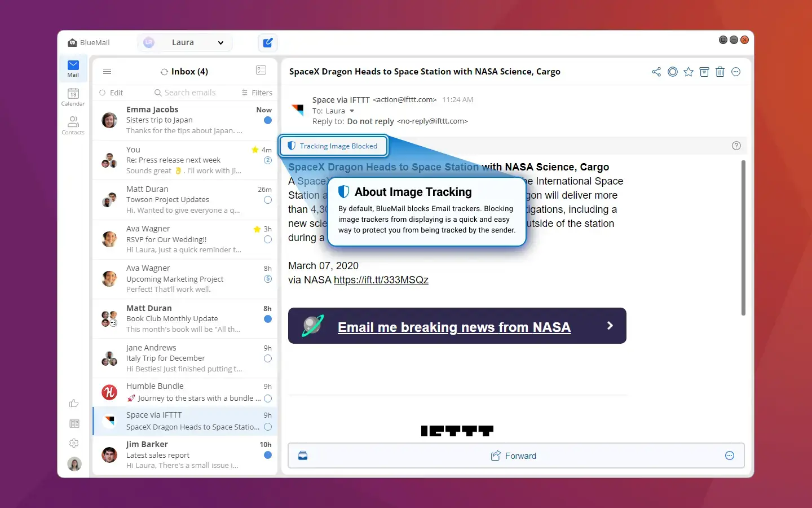Toggle read circle on Humble Bundle email
The height and width of the screenshot is (508, 812).
coord(268,398)
